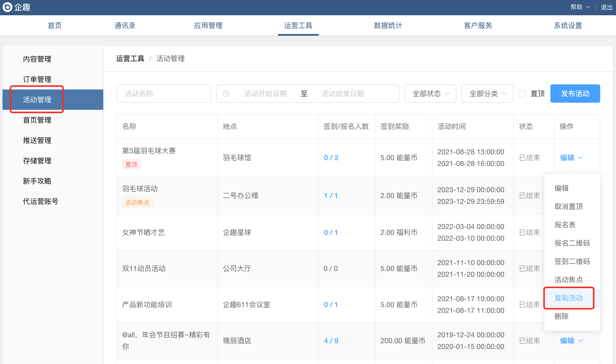Open the 4 / 9 sign-up count link
The height and width of the screenshot is (364, 616).
(331, 341)
